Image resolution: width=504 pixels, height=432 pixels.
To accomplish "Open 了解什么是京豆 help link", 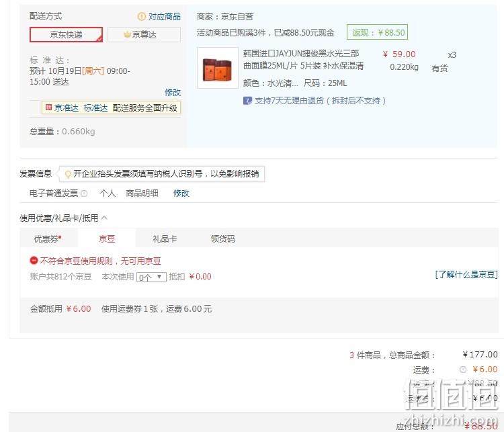I will tap(466, 275).
